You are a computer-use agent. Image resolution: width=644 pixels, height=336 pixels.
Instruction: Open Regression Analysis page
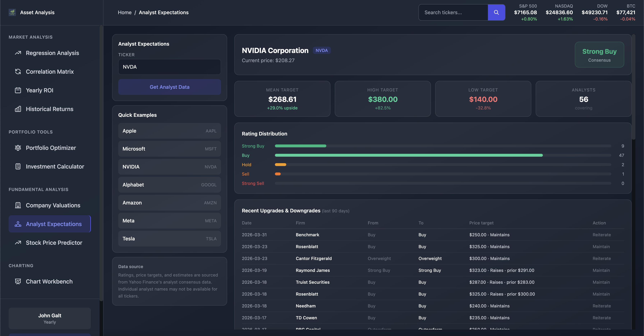pos(50,53)
